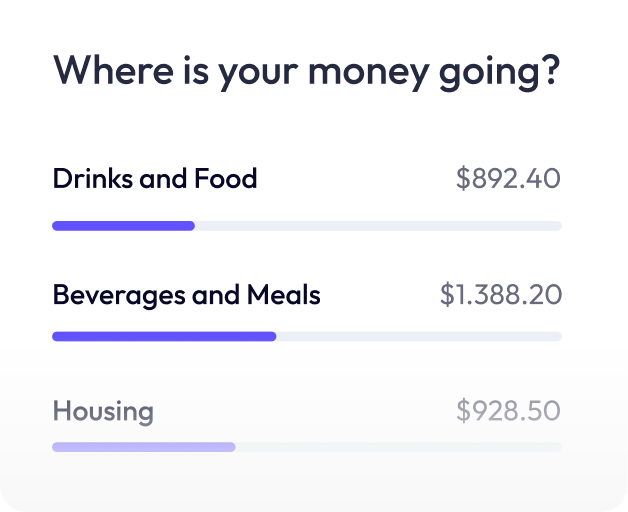The height and width of the screenshot is (512, 628).
Task: Click the empty track of Drinks and Food bar
Action: 378,226
